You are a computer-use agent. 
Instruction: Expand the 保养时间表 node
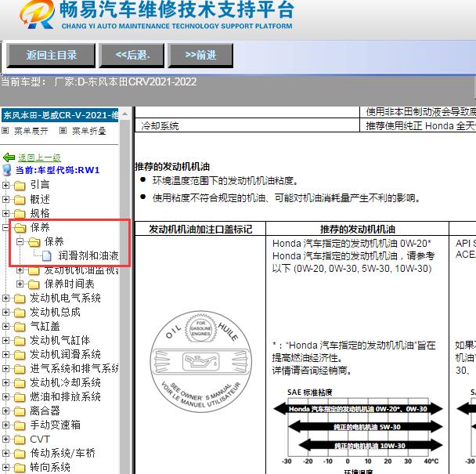(x=20, y=284)
